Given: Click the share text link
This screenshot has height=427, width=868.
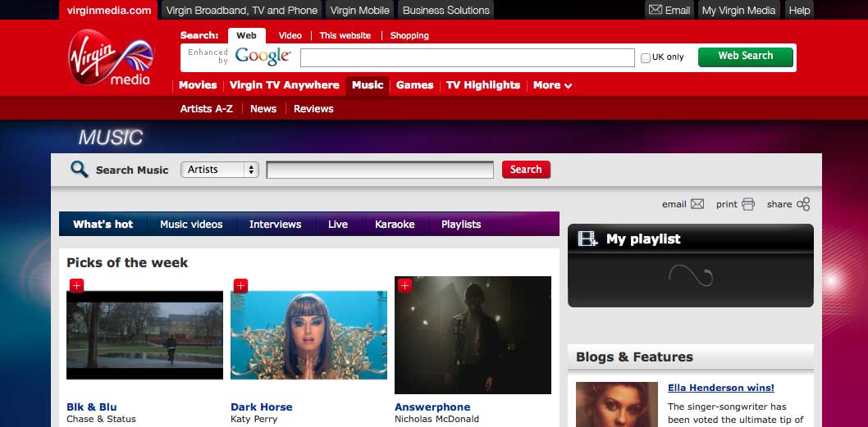Looking at the screenshot, I should 779,204.
